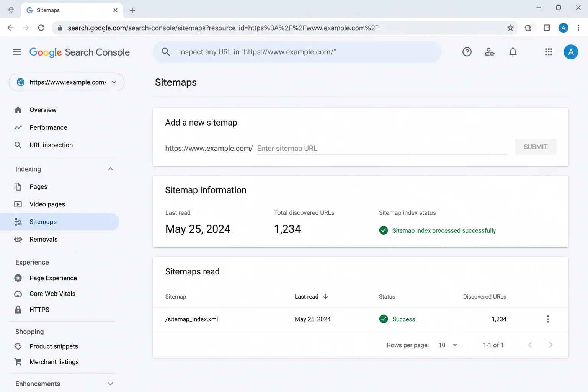Click Discovered URLs column header
The height and width of the screenshot is (392, 588).
(485, 297)
